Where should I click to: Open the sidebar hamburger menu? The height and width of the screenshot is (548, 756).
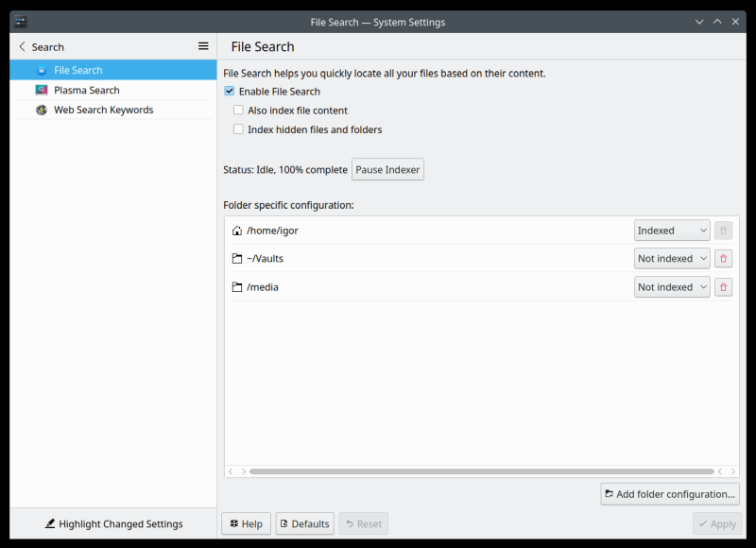[202, 45]
